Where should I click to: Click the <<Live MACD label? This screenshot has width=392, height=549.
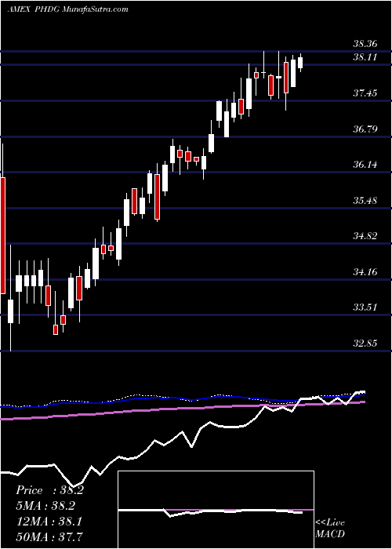coord(330,529)
